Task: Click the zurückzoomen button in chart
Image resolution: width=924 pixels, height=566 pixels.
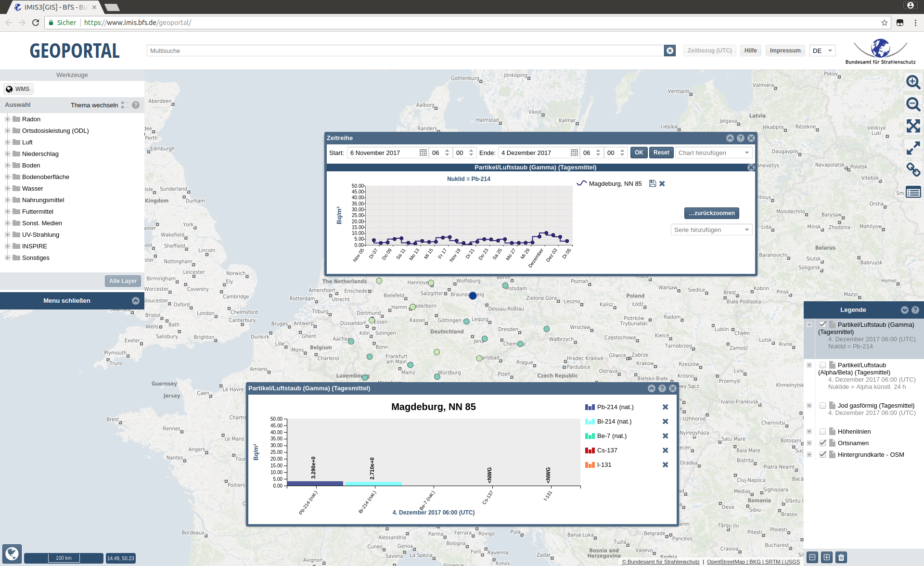Action: pyautogui.click(x=711, y=212)
